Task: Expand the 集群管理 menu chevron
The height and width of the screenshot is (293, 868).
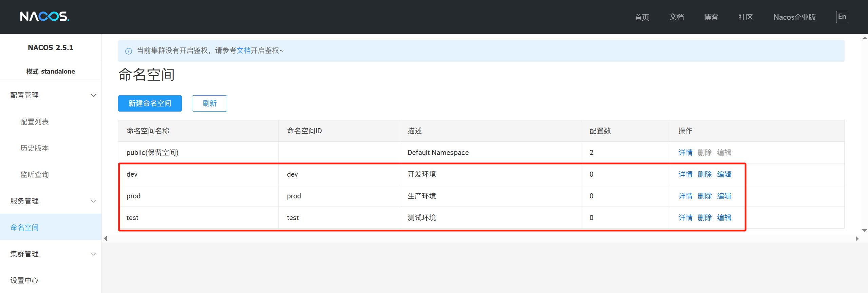Action: point(93,254)
